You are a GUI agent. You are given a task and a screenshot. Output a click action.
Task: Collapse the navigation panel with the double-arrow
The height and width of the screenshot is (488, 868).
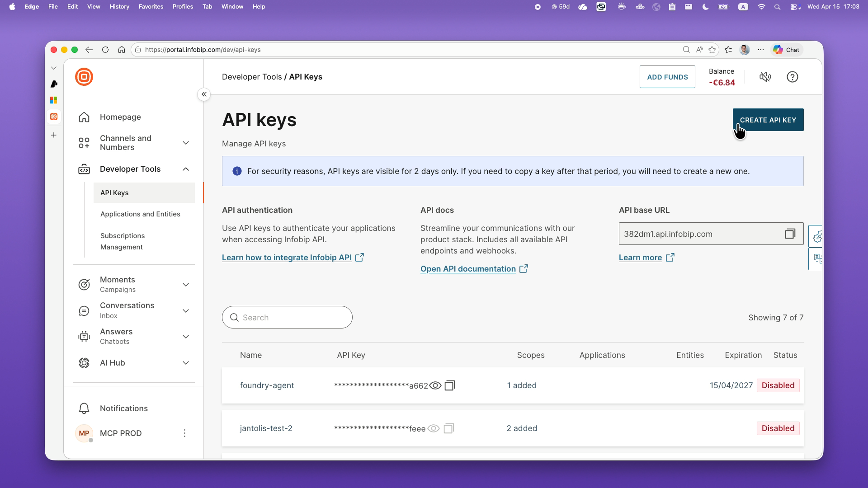click(204, 94)
